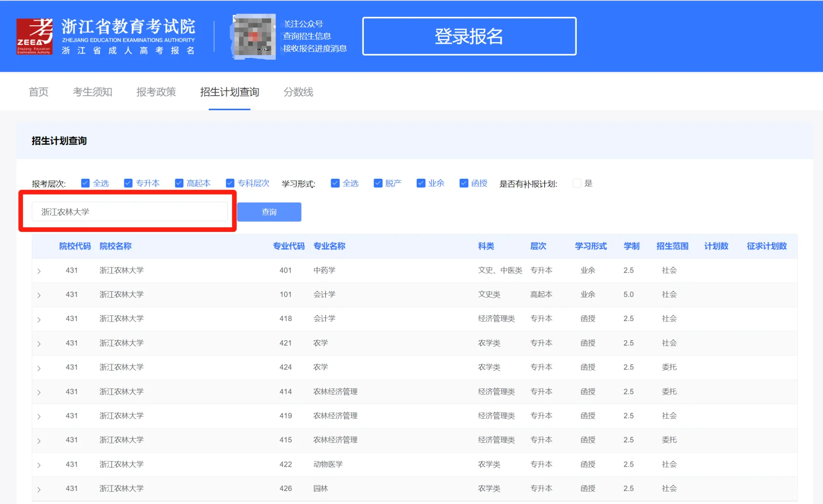The image size is (823, 504).
Task: Expand the 401 中药学 row
Action: 39,271
